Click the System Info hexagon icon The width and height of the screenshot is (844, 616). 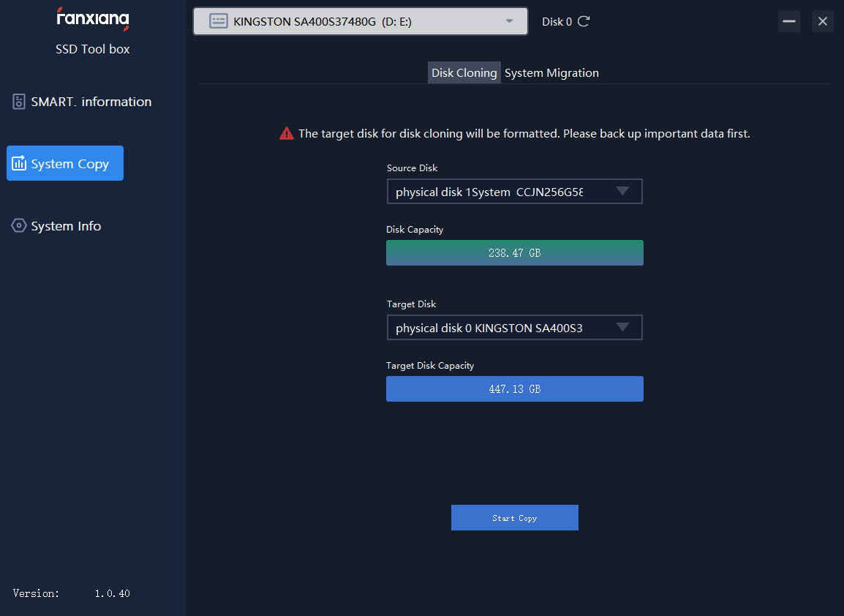pos(19,226)
